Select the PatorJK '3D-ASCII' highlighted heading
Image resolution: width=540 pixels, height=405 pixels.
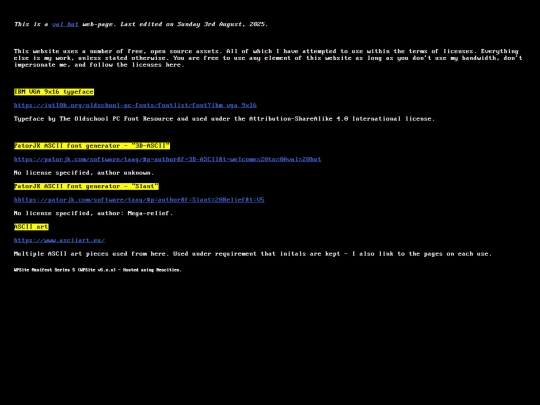coord(92,146)
